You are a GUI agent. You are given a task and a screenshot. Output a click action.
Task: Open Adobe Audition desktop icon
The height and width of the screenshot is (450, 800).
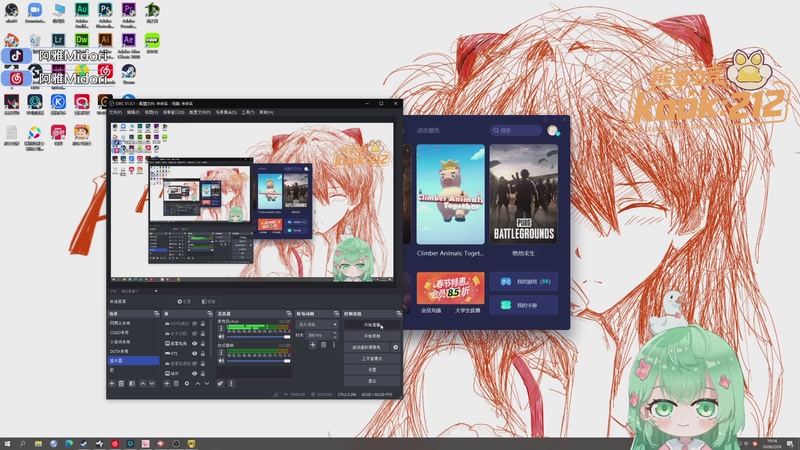82,14
